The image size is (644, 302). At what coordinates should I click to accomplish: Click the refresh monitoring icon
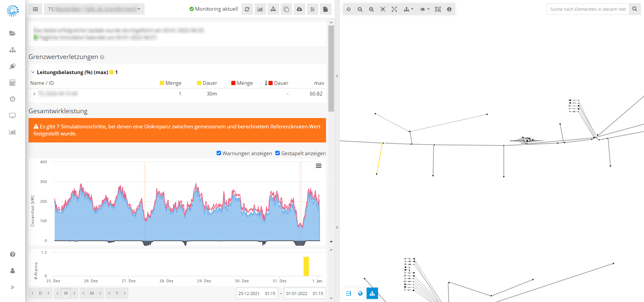tap(247, 9)
